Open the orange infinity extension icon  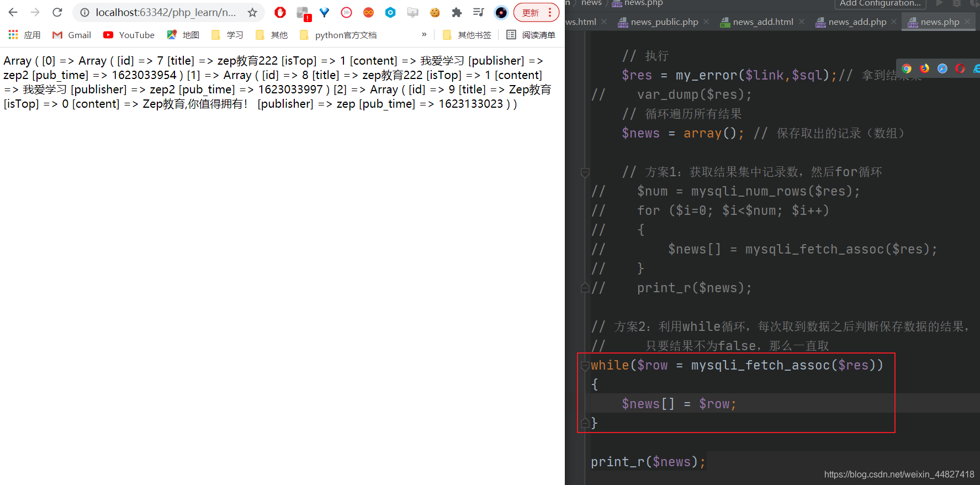369,12
